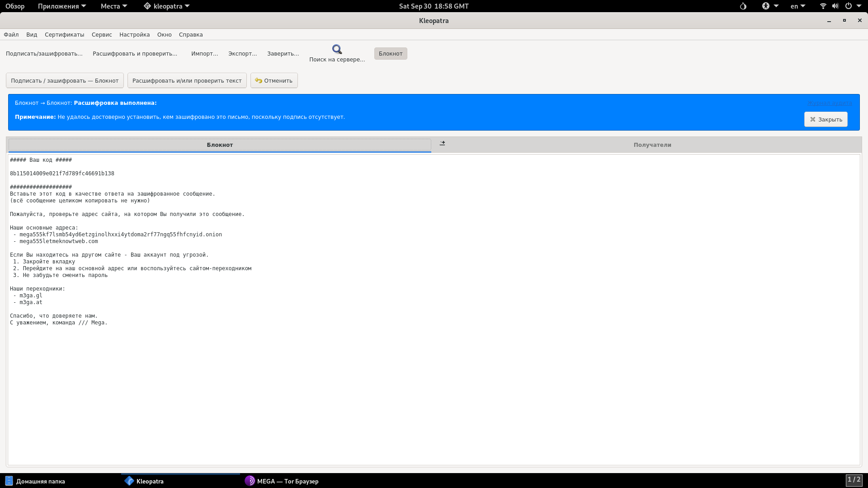Image resolution: width=868 pixels, height=488 pixels.
Task: Open the Журнал аудита link
Action: 830,103
